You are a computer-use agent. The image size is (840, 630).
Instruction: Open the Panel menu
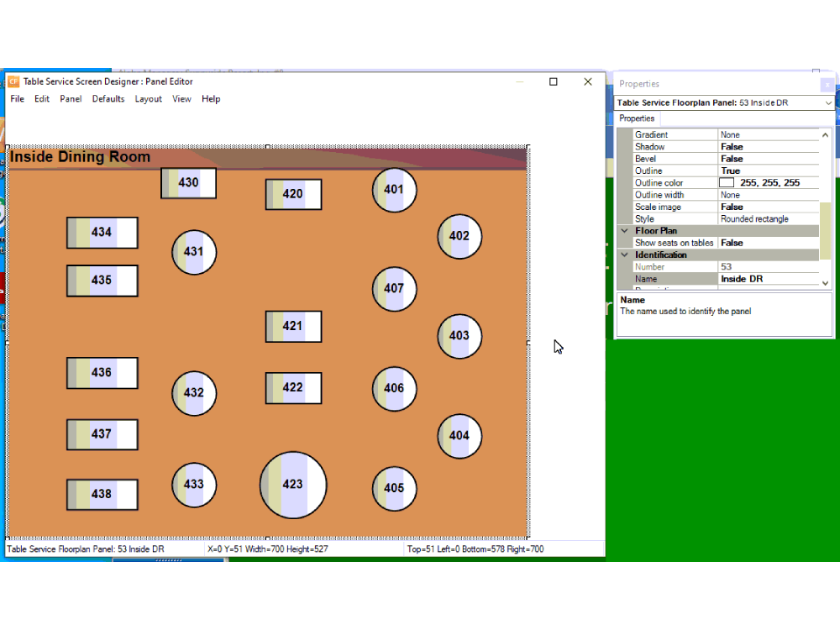[x=71, y=99]
